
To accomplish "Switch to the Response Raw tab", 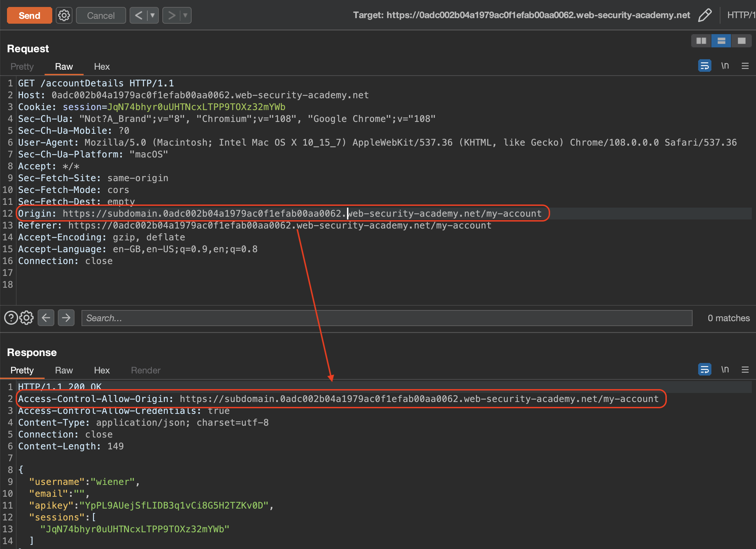I will coord(64,370).
